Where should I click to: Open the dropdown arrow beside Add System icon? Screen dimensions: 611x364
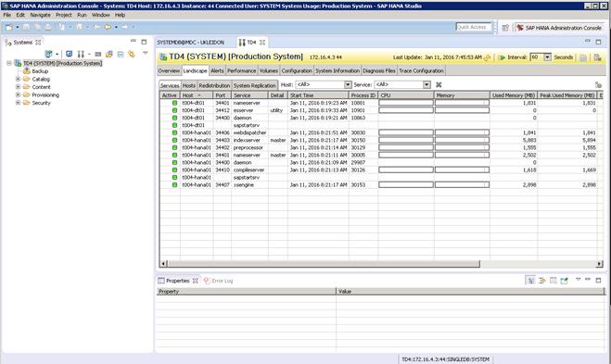click(57, 54)
